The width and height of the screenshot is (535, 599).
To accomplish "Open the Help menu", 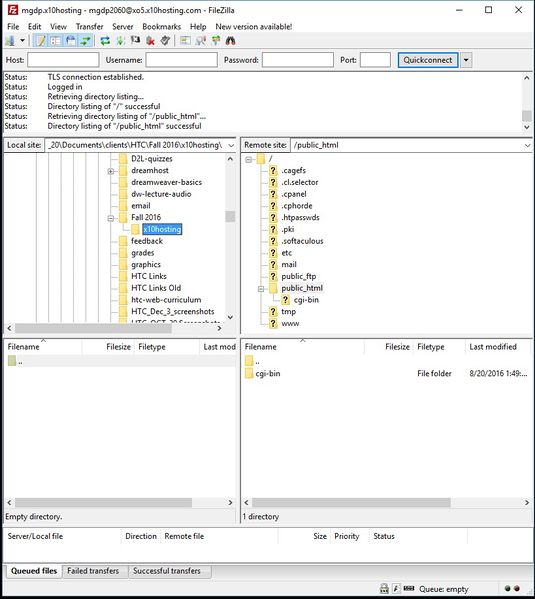I will [x=198, y=27].
